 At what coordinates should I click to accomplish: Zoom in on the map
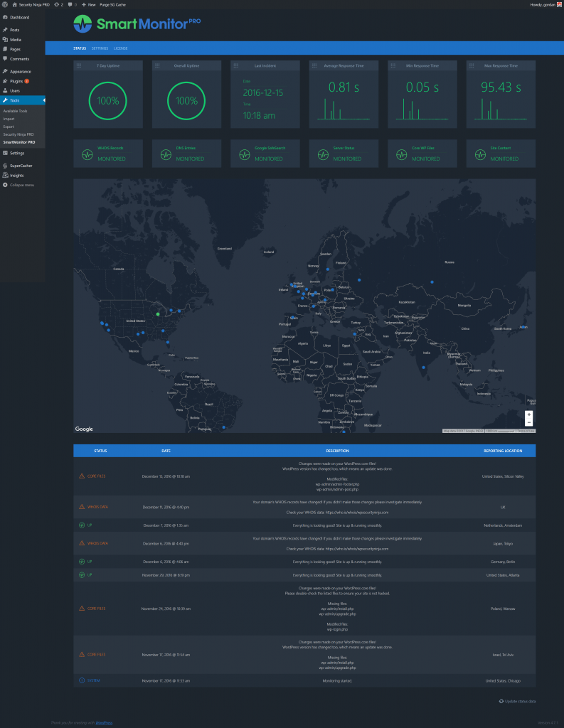point(528,414)
